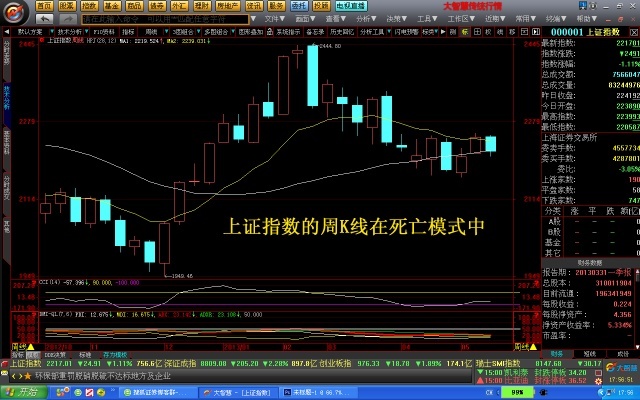Click the blue 委托 trade button
Image resolution: width=640 pixels, height=400 pixels.
(299, 6)
